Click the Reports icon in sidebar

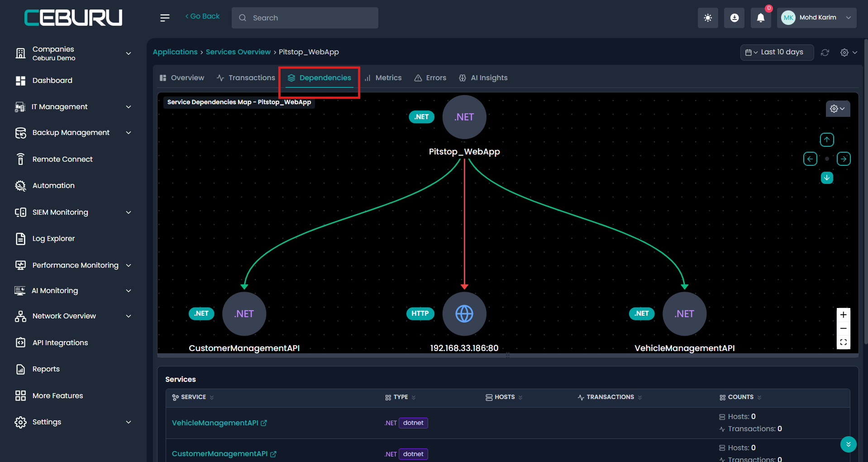click(x=20, y=369)
